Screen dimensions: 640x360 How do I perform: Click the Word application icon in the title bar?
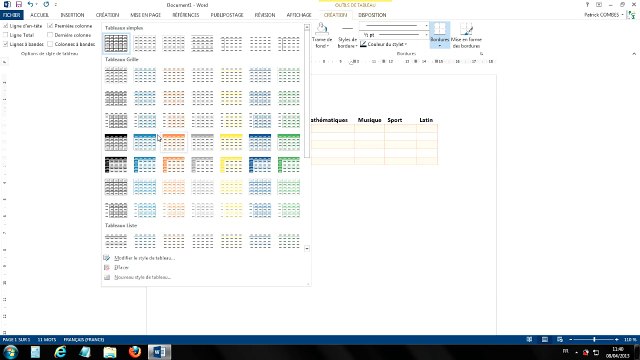[x=7, y=4]
